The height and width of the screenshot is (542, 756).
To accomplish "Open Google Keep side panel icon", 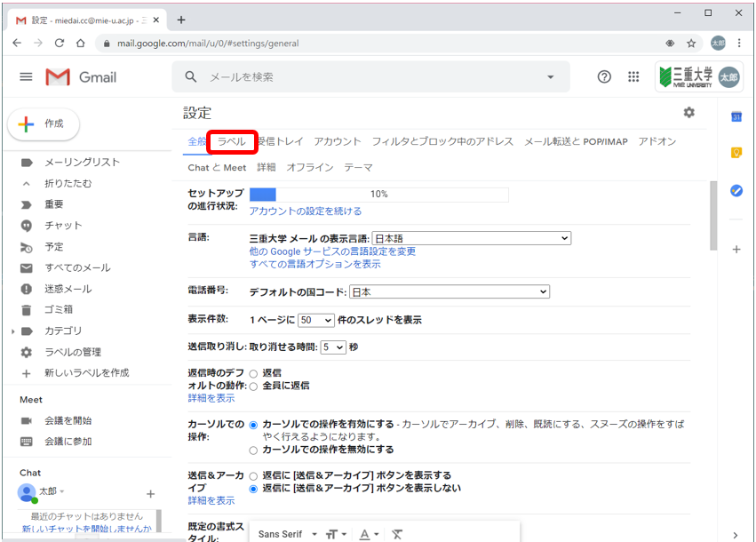I will pos(736,153).
